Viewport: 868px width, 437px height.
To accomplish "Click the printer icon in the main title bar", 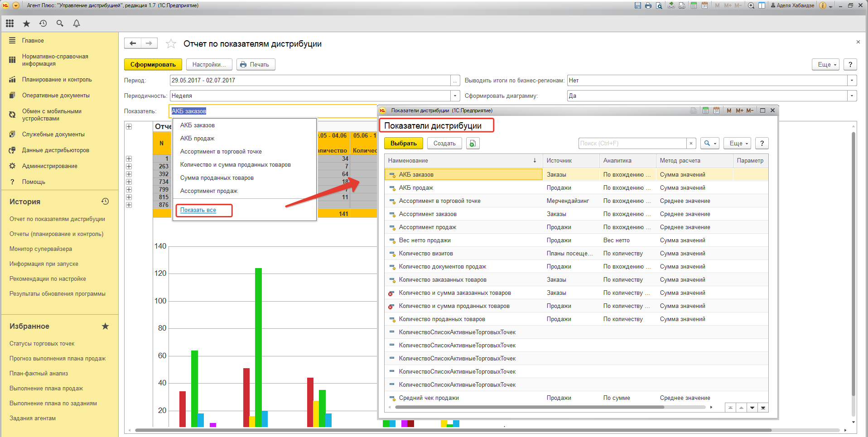I will pos(648,5).
